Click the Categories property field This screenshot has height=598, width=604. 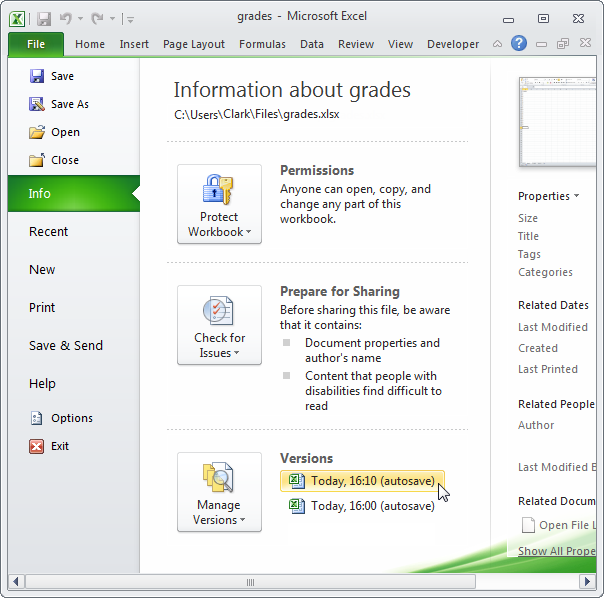[545, 272]
